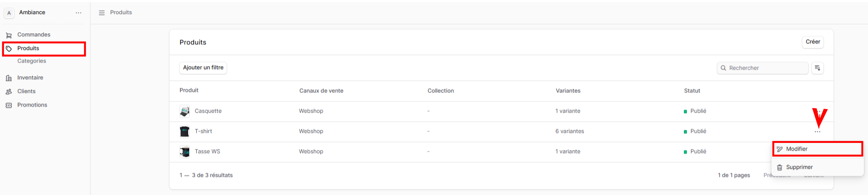This screenshot has width=868, height=195.
Task: Select the Produits tag icon
Action: click(9, 48)
